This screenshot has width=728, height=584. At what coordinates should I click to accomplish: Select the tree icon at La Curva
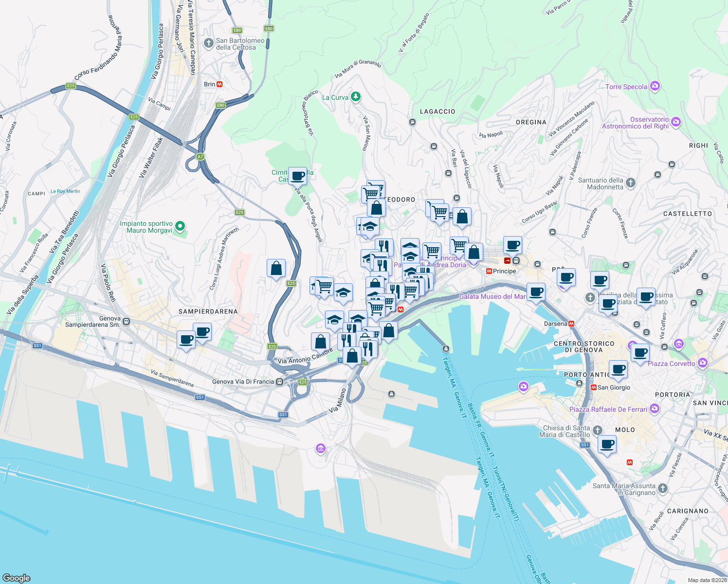tap(355, 96)
